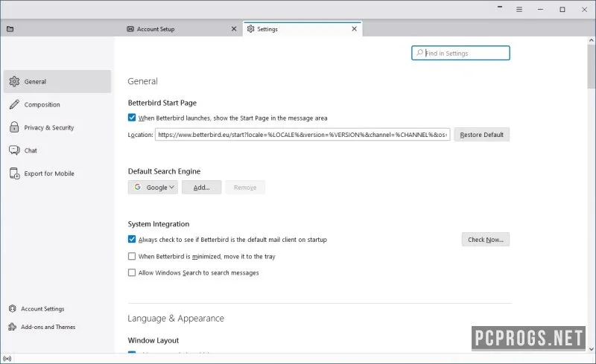Switch to the Account Setup tab
The width and height of the screenshot is (596, 364).
tap(182, 29)
